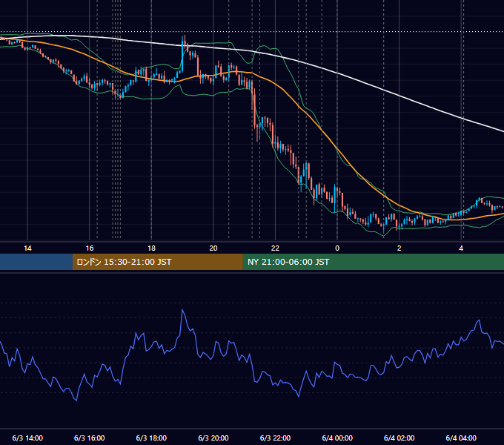Click the '6/3 22:00' date label

275,438
